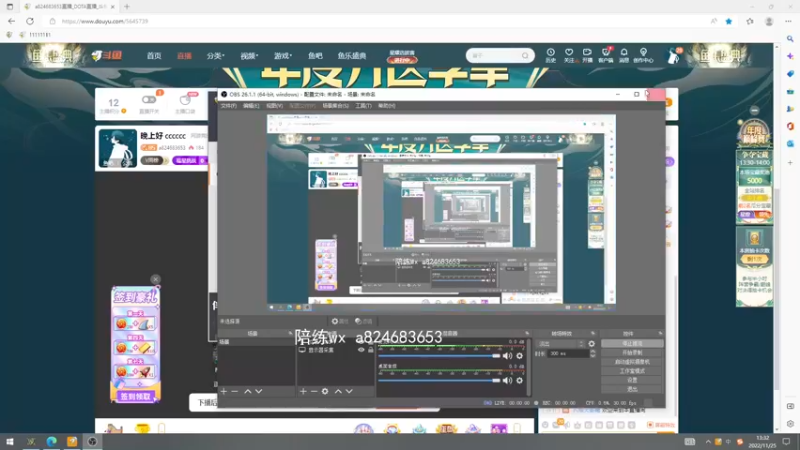The image size is (800, 450).
Task: Click transition duration 300 ms field
Action: pyautogui.click(x=568, y=354)
